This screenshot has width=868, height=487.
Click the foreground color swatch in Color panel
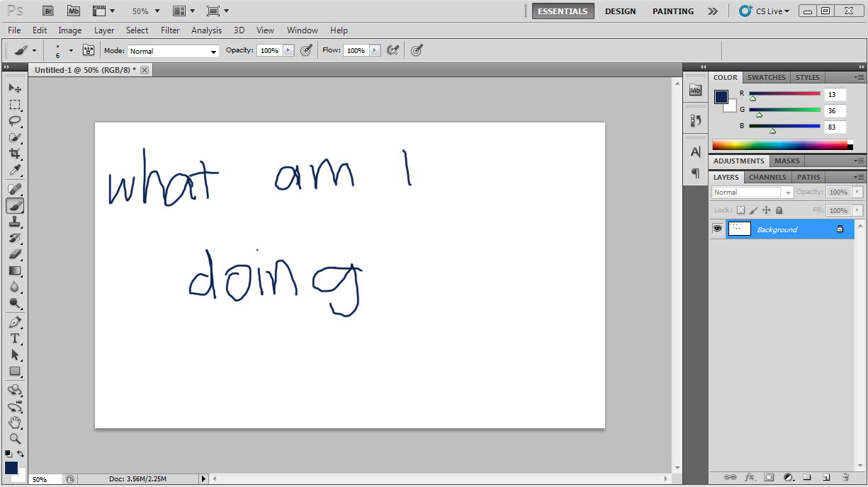[721, 97]
